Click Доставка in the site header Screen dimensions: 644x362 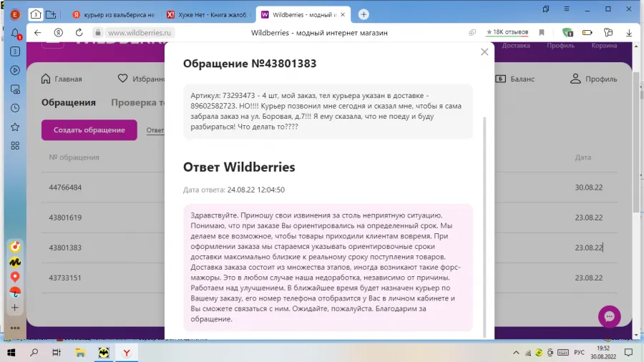[x=516, y=46]
